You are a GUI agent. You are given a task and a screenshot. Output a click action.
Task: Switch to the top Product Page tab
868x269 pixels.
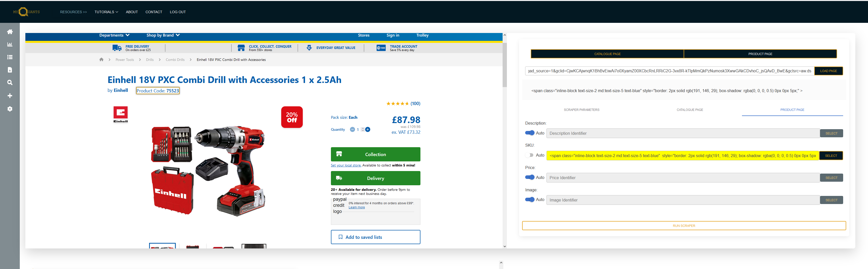(x=760, y=54)
